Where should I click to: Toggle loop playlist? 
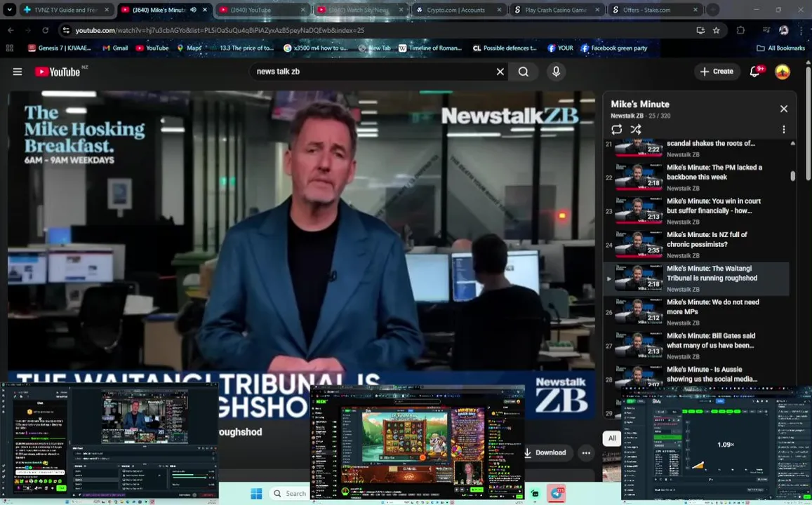click(616, 129)
